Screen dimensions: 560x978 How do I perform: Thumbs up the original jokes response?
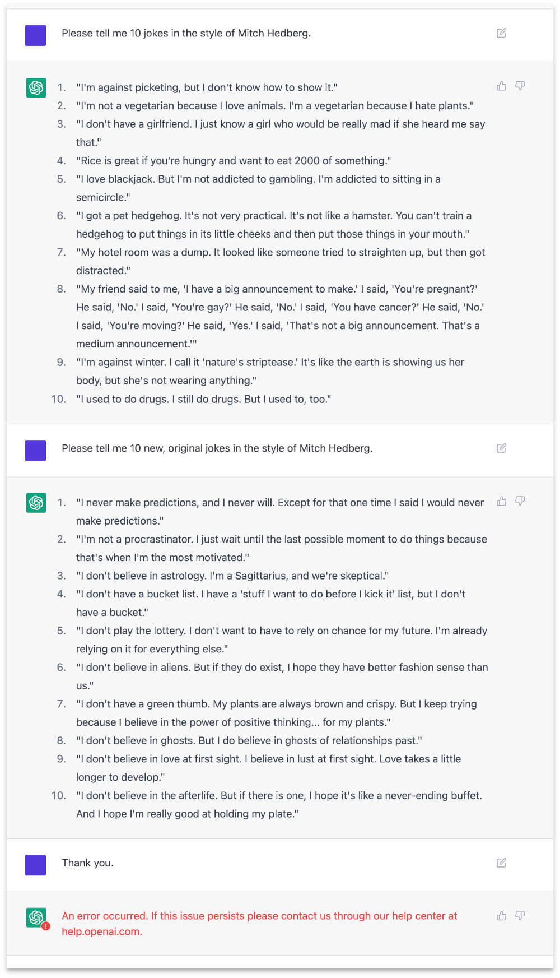(501, 502)
